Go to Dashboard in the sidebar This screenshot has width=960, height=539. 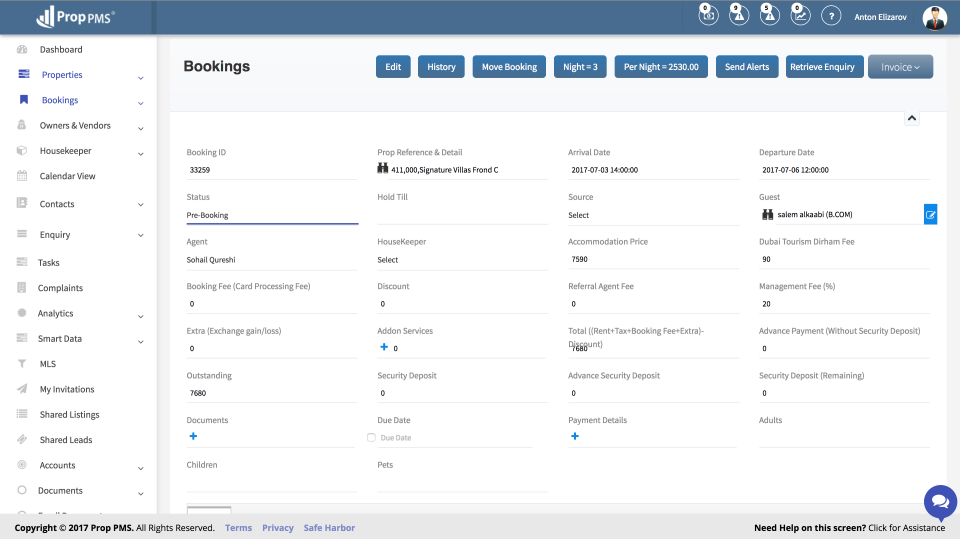(x=61, y=49)
